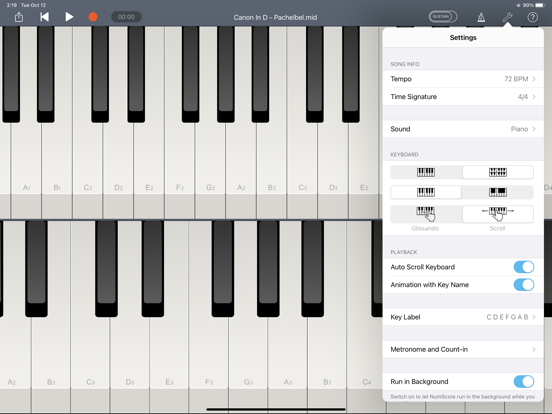Start recording with the orange record button

pos(93,17)
